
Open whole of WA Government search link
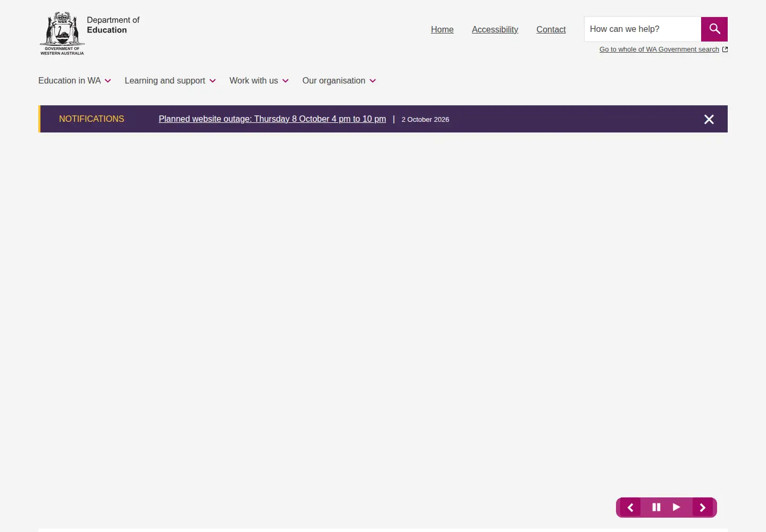(663, 49)
